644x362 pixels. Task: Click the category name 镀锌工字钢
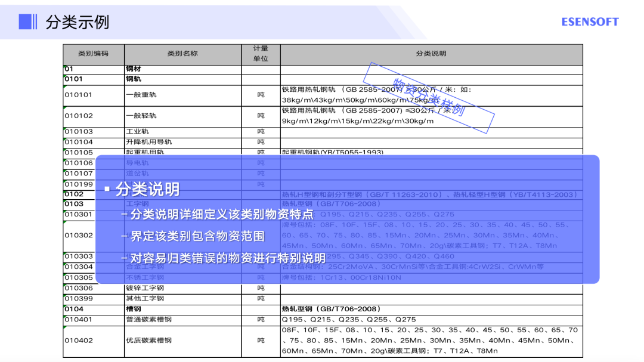[x=145, y=288]
